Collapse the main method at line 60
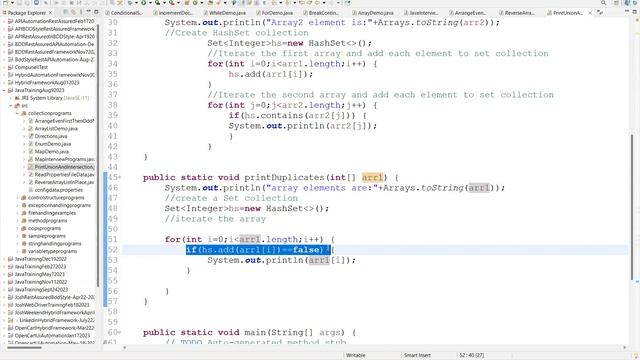The height and width of the screenshot is (360, 640). click(x=120, y=333)
